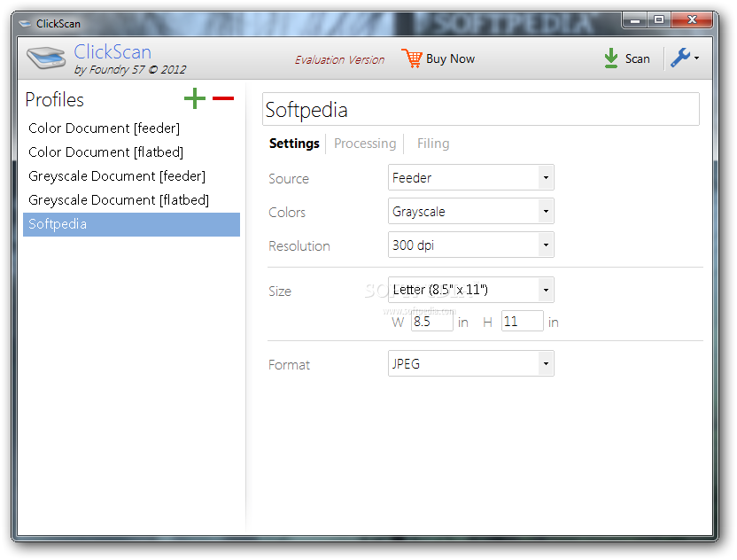The image size is (737, 560).
Task: Maximize the ClickScan window
Action: pyautogui.click(x=659, y=20)
